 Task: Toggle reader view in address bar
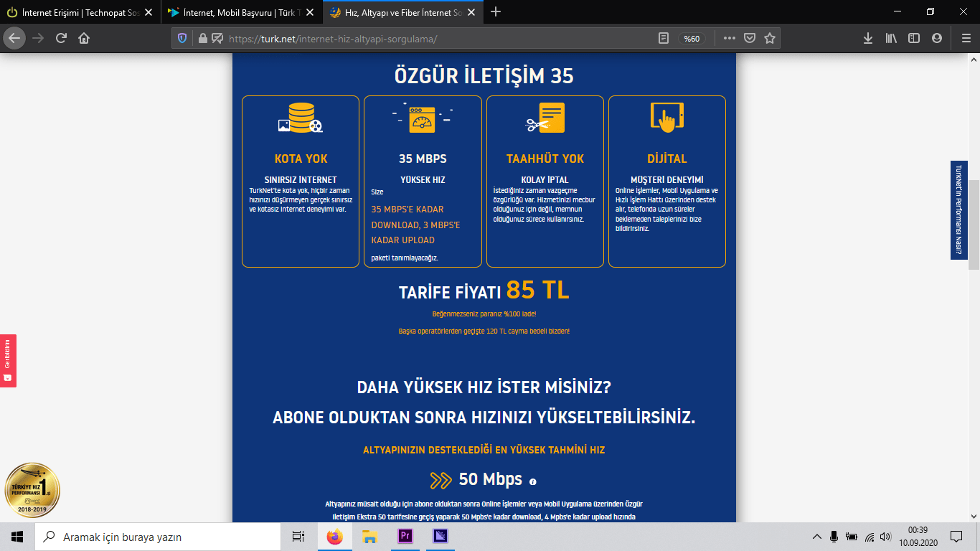(x=664, y=39)
